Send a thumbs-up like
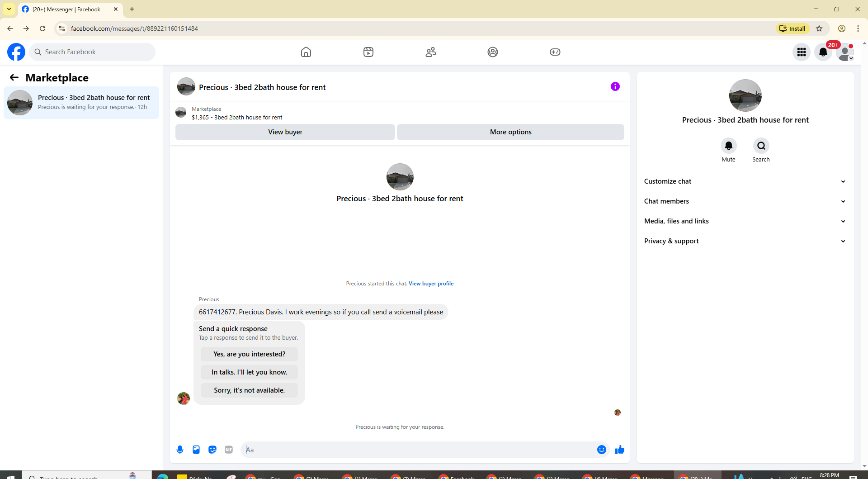 point(620,450)
